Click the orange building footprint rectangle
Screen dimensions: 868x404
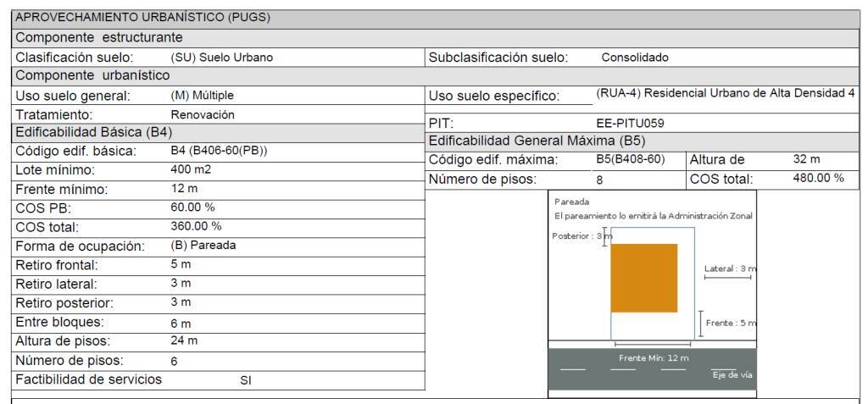(x=644, y=278)
